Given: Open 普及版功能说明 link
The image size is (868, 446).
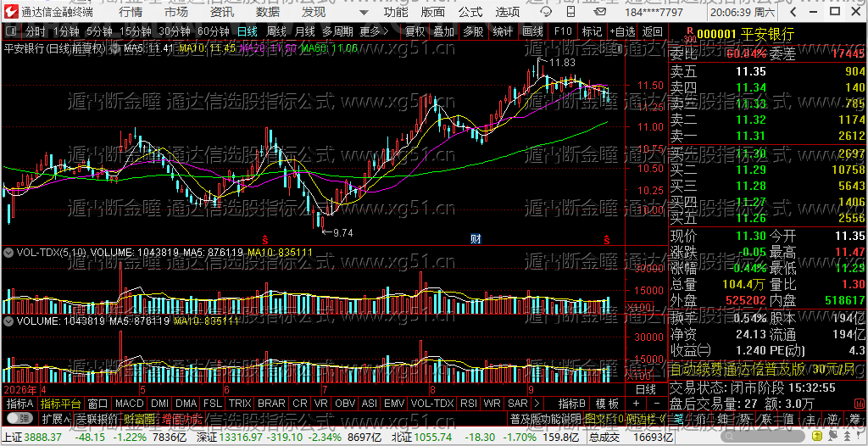Looking at the screenshot, I should 545,418.
